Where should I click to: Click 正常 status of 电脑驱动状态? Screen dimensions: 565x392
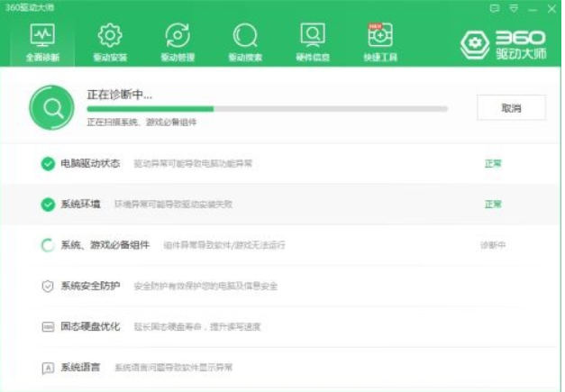[493, 164]
